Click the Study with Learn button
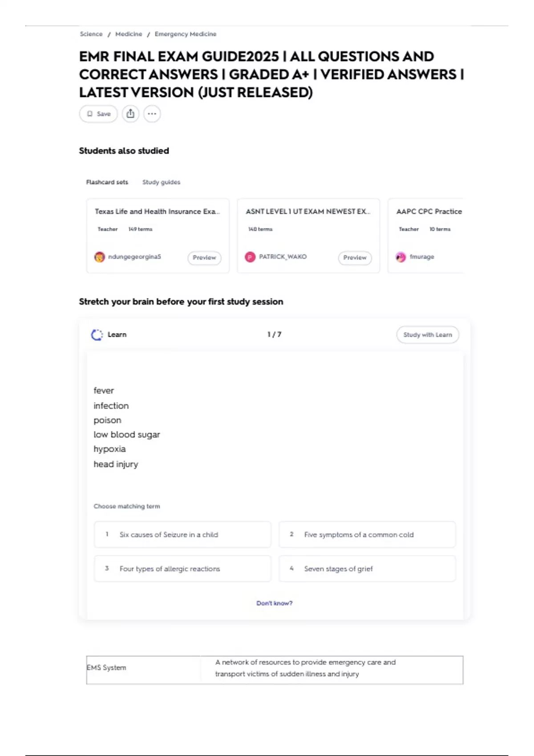 (x=427, y=335)
